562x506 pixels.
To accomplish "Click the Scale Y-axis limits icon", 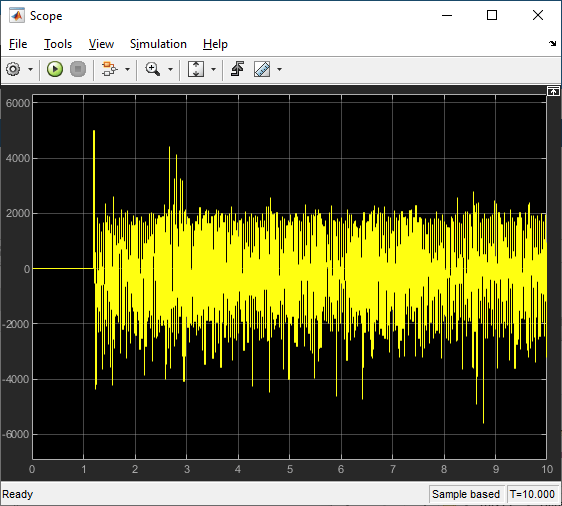I will click(196, 69).
